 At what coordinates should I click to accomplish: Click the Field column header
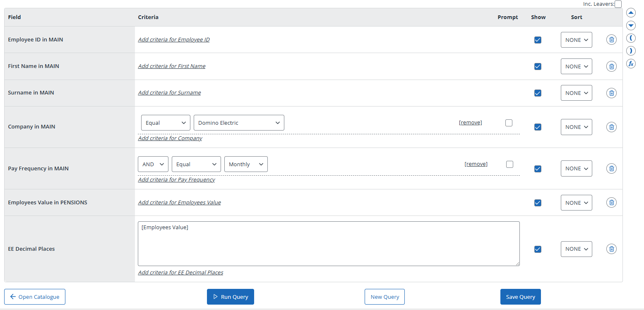(14, 17)
